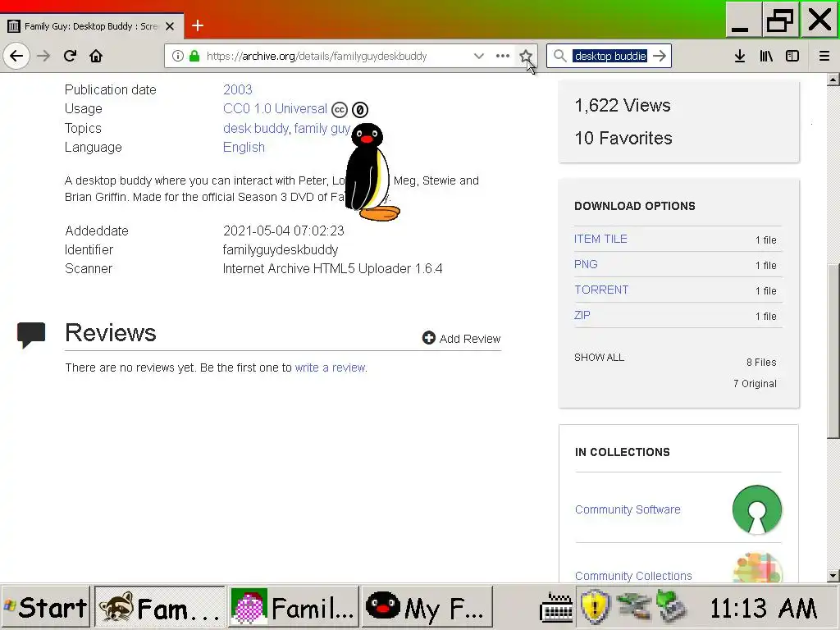Toggle the sidebar view icon
This screenshot has width=840, height=630.
click(792, 56)
